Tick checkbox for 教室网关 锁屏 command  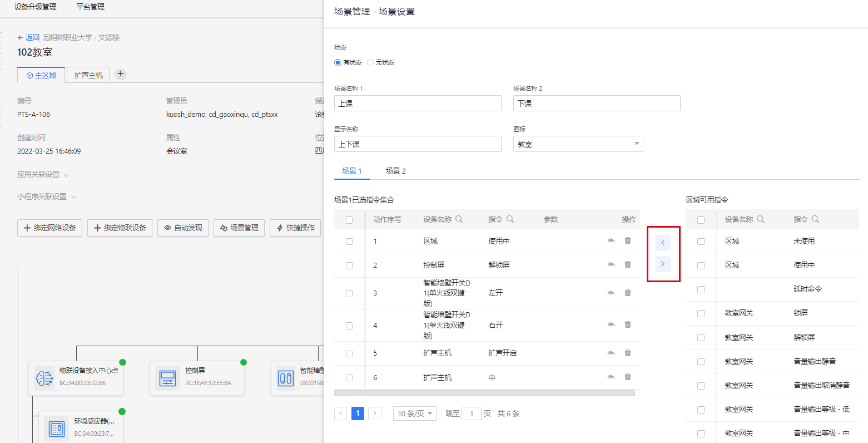pos(701,313)
